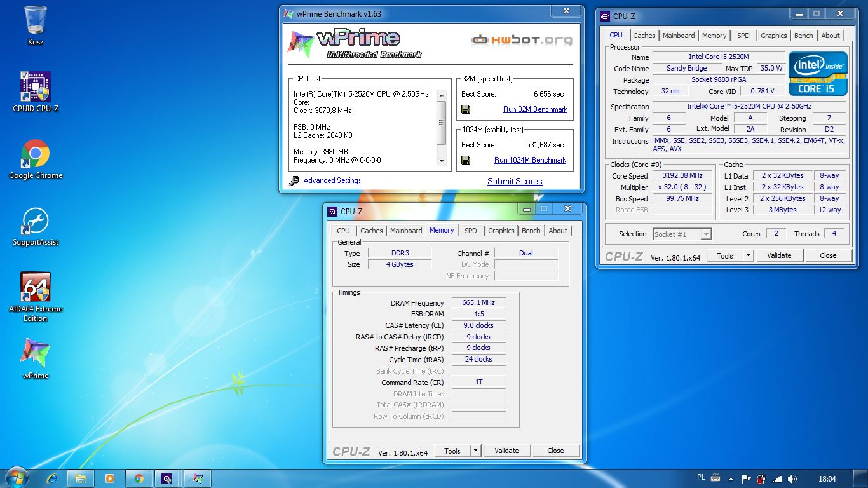Click the CPU List scrollbar up arrow
The width and height of the screenshot is (868, 488).
click(x=442, y=95)
